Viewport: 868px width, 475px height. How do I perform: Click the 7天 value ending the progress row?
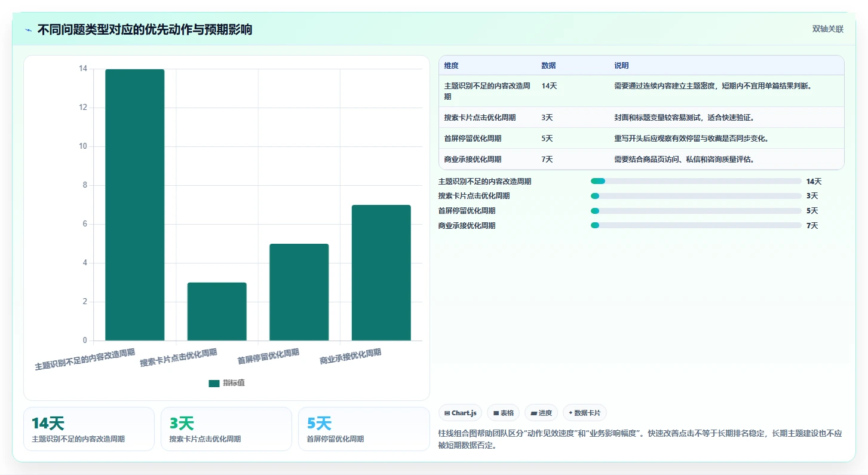click(x=812, y=225)
